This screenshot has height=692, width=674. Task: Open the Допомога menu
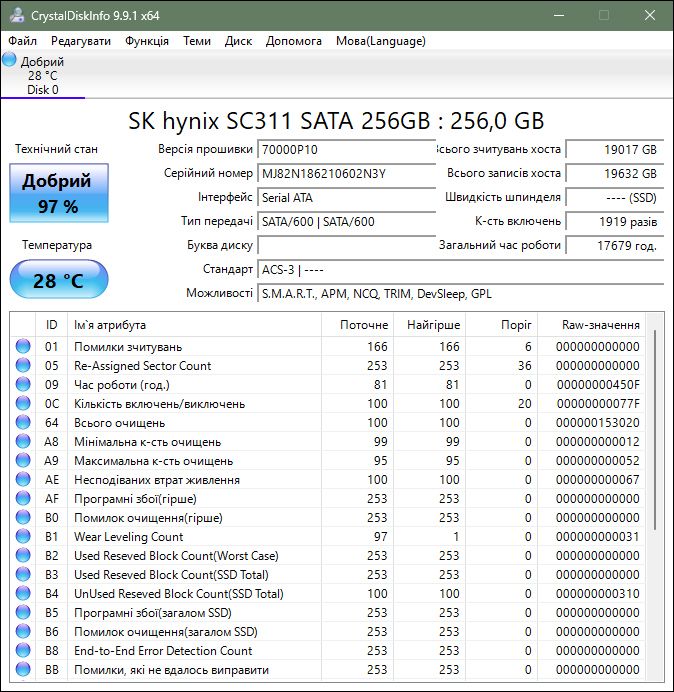coord(294,41)
